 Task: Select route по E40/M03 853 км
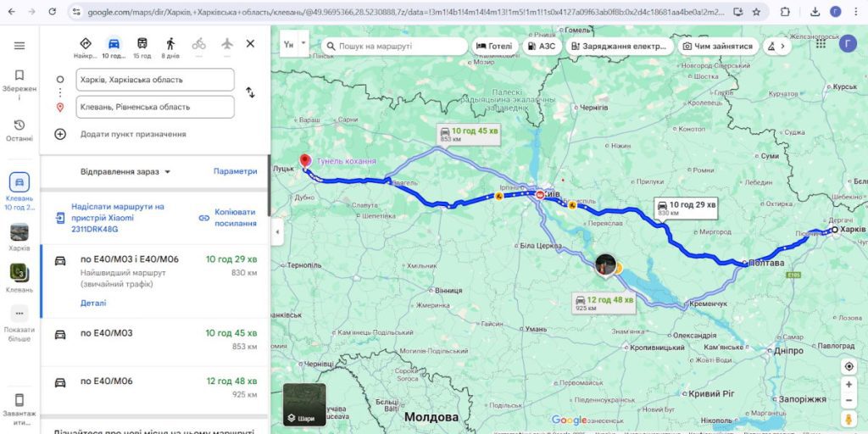coord(155,342)
